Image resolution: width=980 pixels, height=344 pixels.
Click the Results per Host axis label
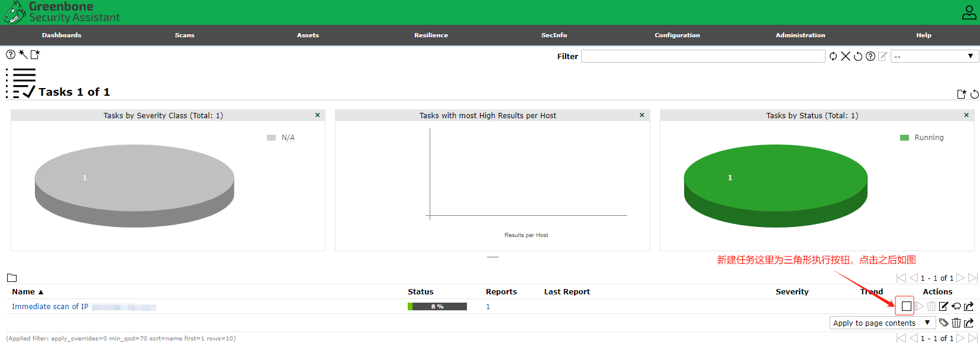pos(526,235)
